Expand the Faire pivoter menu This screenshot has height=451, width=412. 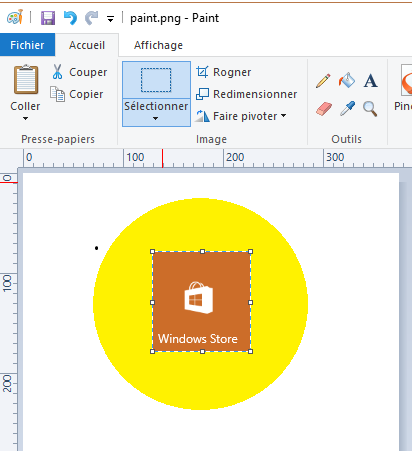point(241,116)
